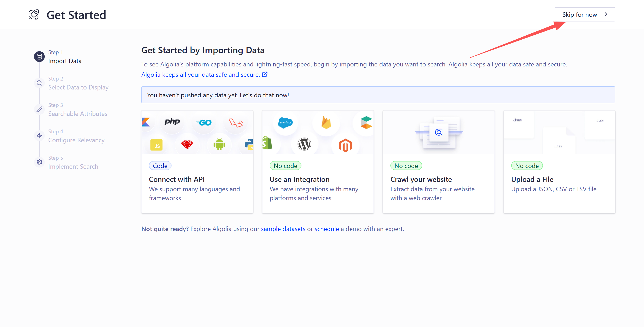The height and width of the screenshot is (327, 644).
Task: Open Algolia keeps your data safe link
Action: point(201,74)
